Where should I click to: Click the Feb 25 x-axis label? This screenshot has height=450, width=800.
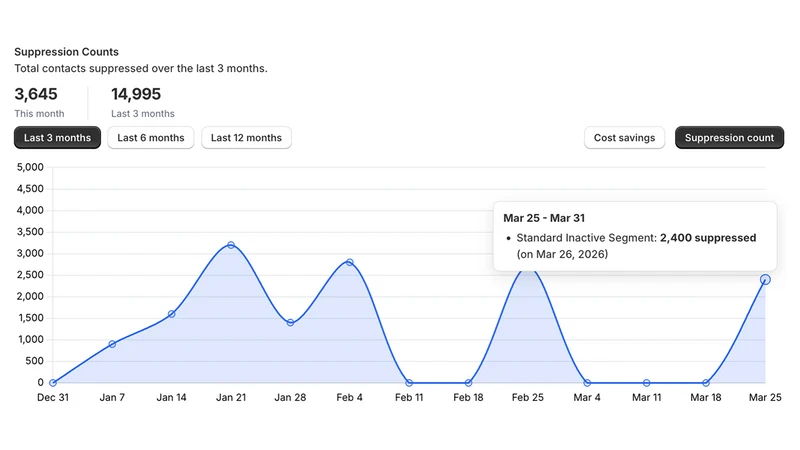coord(528,397)
